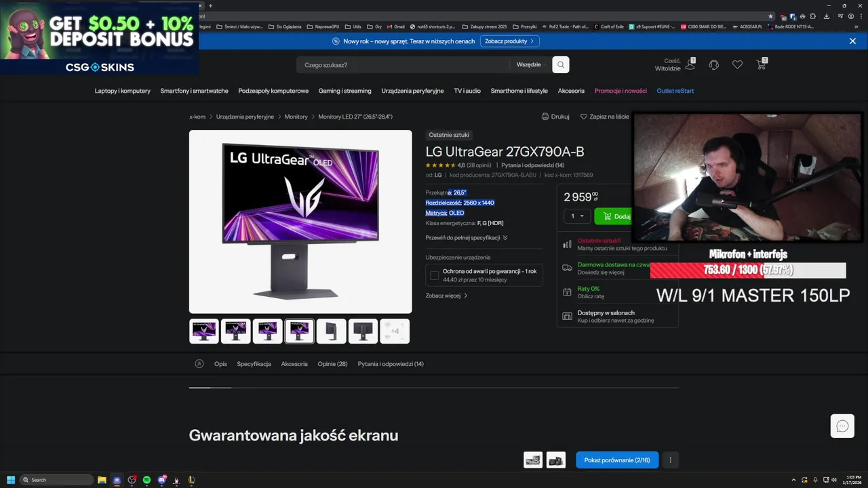Open Laptopy i komputery menu
Screen dimensions: 868x488
click(123, 91)
